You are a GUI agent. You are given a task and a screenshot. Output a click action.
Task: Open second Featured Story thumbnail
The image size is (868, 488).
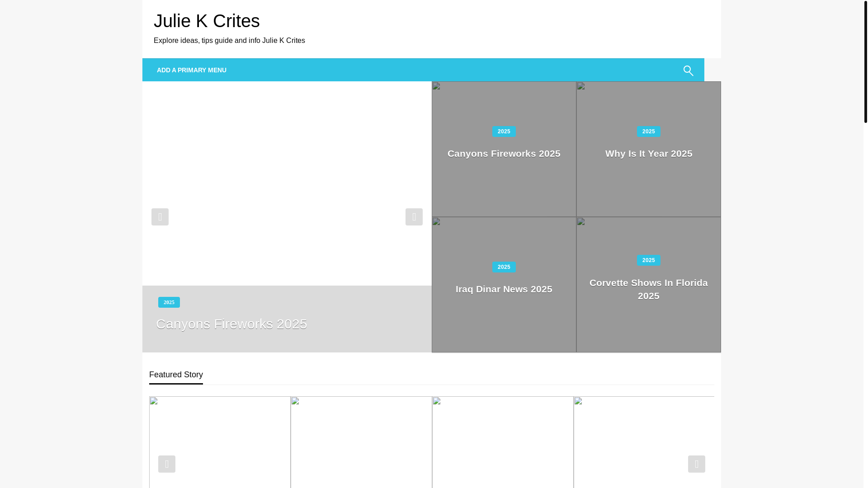[361, 442]
